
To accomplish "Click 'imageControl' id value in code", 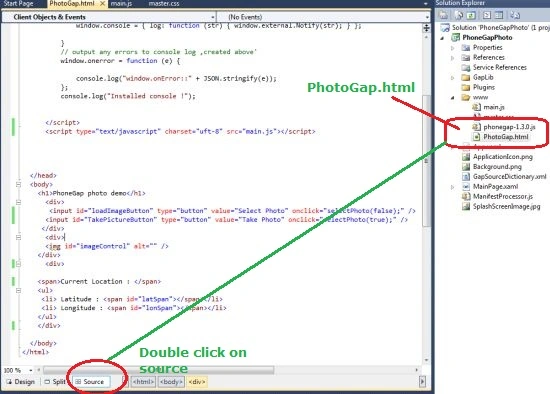I will click(103, 246).
